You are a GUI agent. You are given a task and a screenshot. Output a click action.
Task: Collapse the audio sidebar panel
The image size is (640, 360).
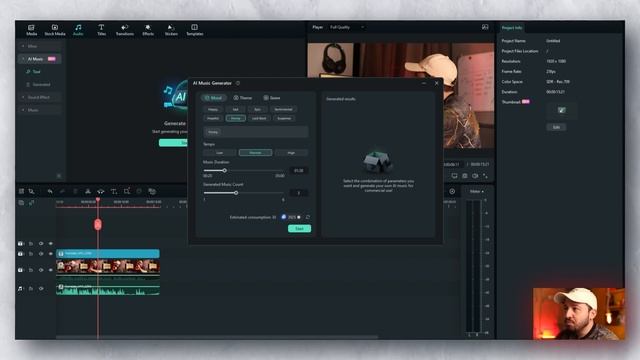coord(59,176)
